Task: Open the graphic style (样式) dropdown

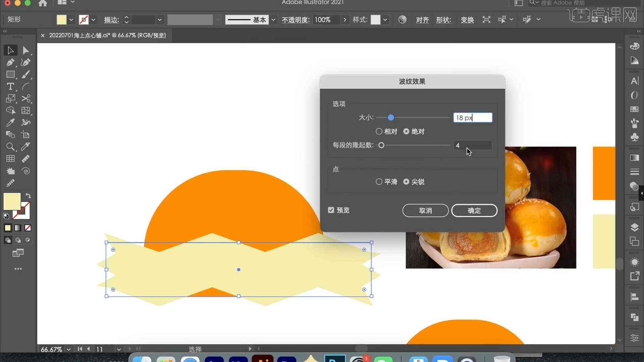Action: (385, 20)
